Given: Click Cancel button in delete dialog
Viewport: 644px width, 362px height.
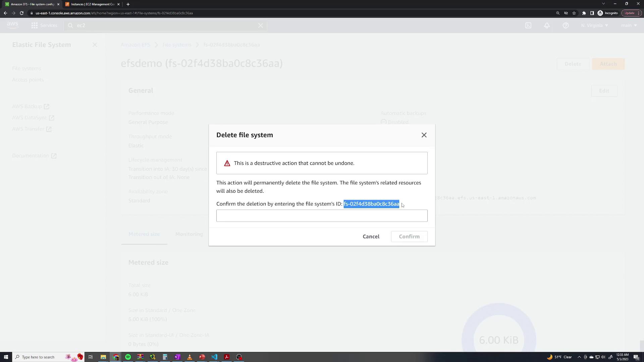Looking at the screenshot, I should (371, 236).
